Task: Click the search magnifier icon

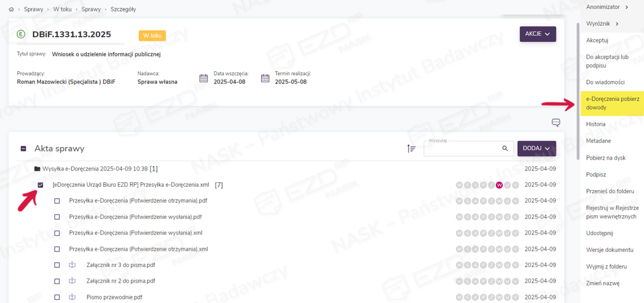Action: pos(505,148)
